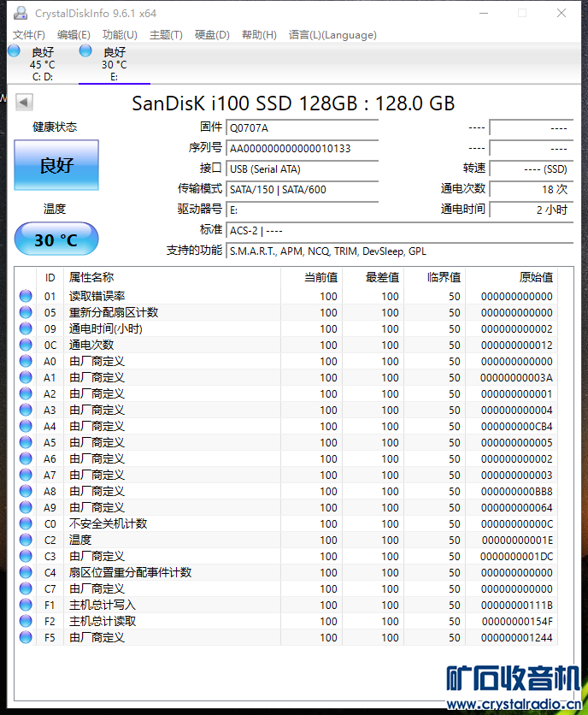Select the C: D: disk tab at 45 °C
This screenshot has height=715, width=588.
[43, 64]
